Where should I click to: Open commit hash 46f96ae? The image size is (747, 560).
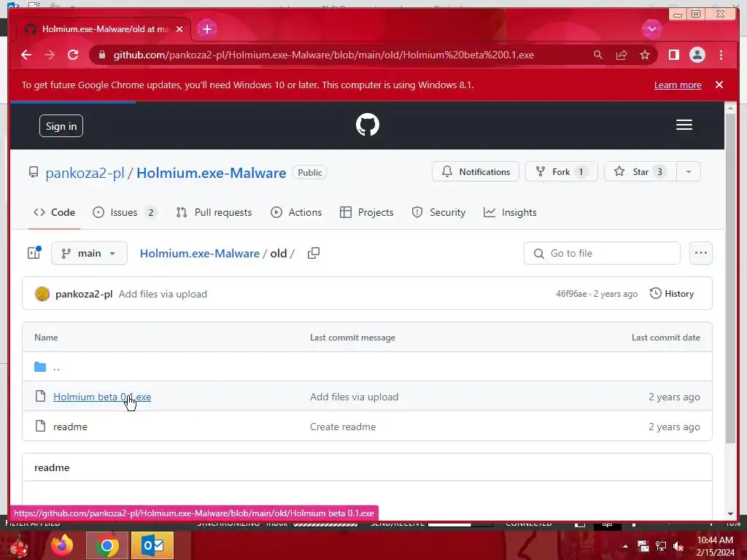571,294
